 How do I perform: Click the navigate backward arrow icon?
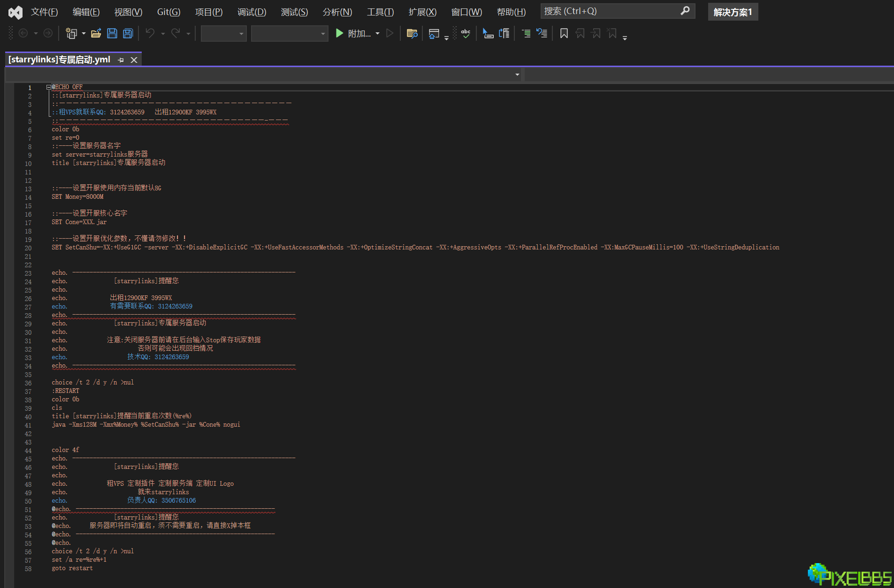click(x=23, y=33)
